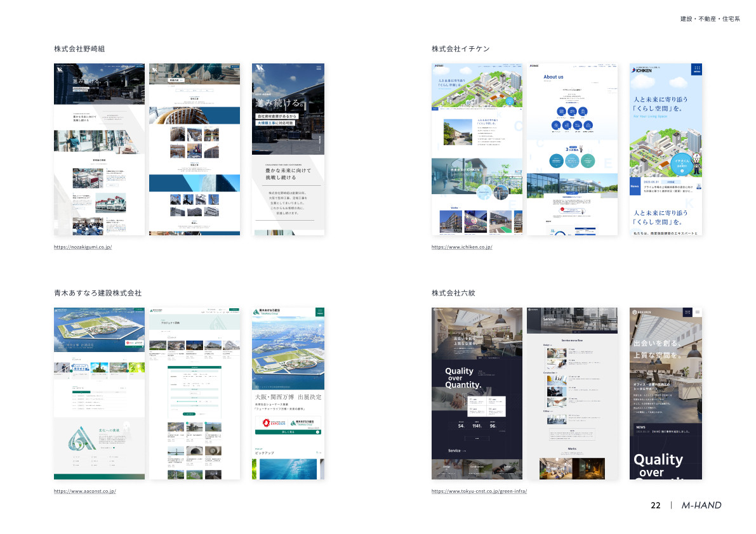Open the www.ichiken.co.jp link
The image size is (756, 534).
pos(461,247)
